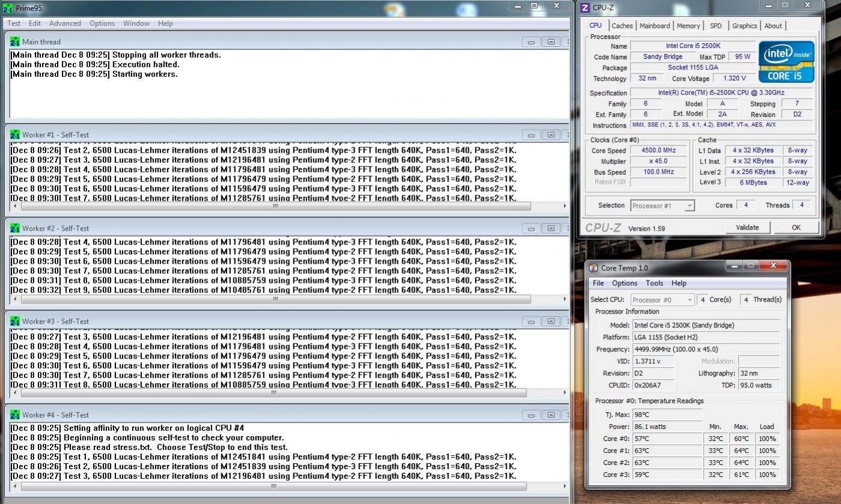The width and height of the screenshot is (841, 504).
Task: Click the Worker #1 window icon
Action: point(15,135)
